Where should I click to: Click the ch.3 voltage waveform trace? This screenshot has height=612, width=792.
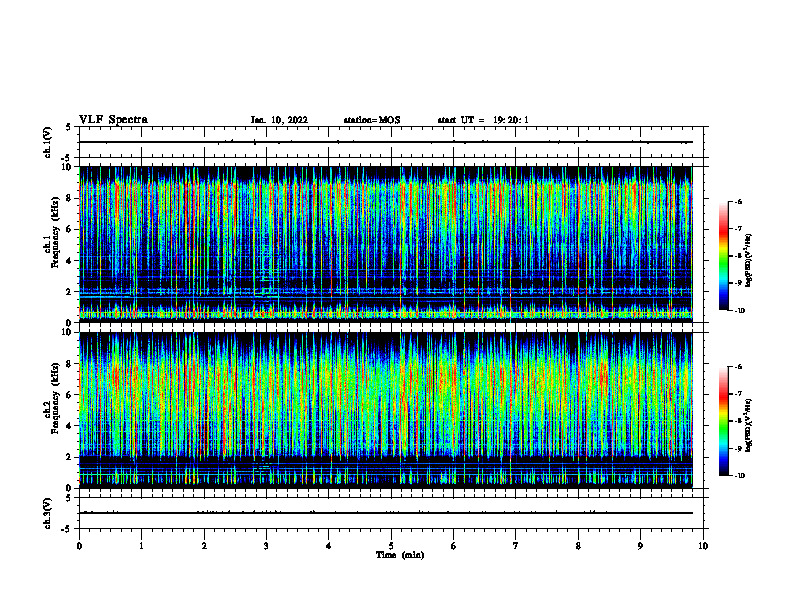click(x=385, y=513)
